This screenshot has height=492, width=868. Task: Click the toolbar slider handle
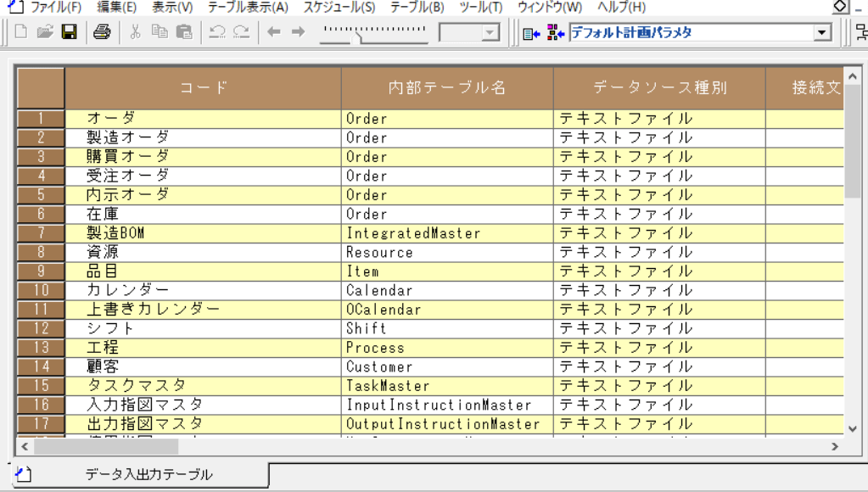[x=358, y=39]
